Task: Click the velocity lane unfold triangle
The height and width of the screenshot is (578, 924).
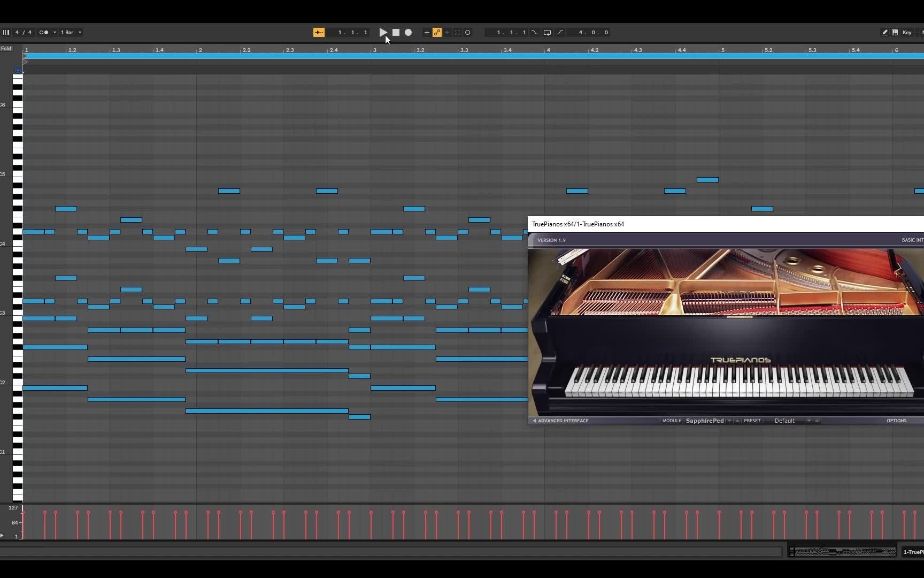Action: tap(2, 535)
